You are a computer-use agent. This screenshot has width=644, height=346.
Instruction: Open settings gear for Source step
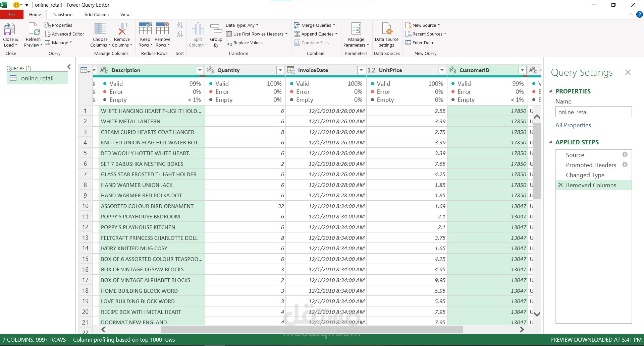[x=625, y=154]
